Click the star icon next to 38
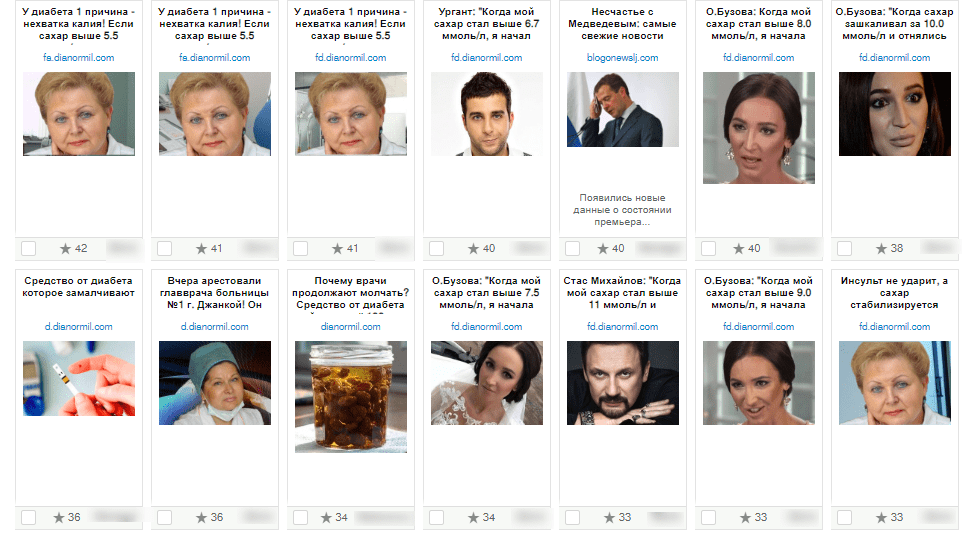This screenshot has height=535, width=976. 881,249
